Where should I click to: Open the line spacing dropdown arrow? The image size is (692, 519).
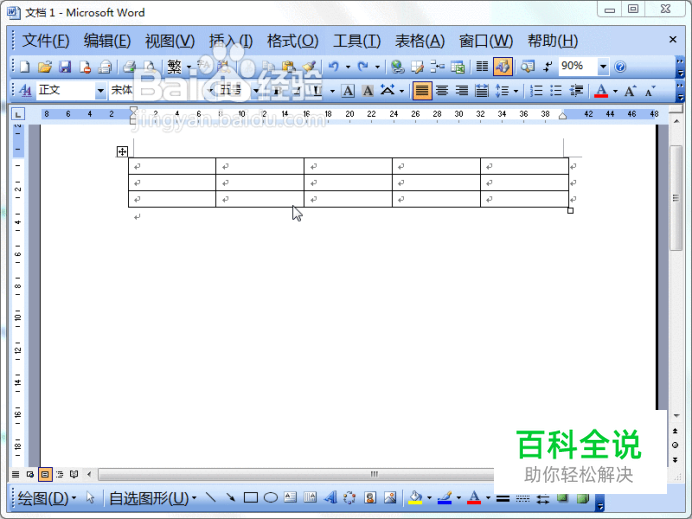click(515, 91)
